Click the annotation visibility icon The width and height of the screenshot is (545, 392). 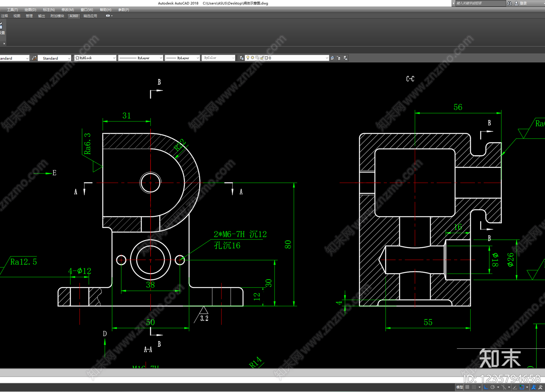point(533,387)
